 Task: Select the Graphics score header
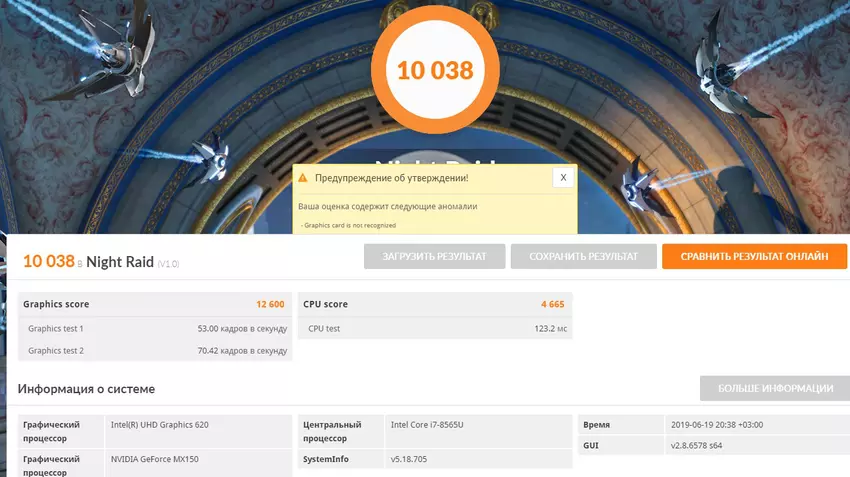coord(57,304)
